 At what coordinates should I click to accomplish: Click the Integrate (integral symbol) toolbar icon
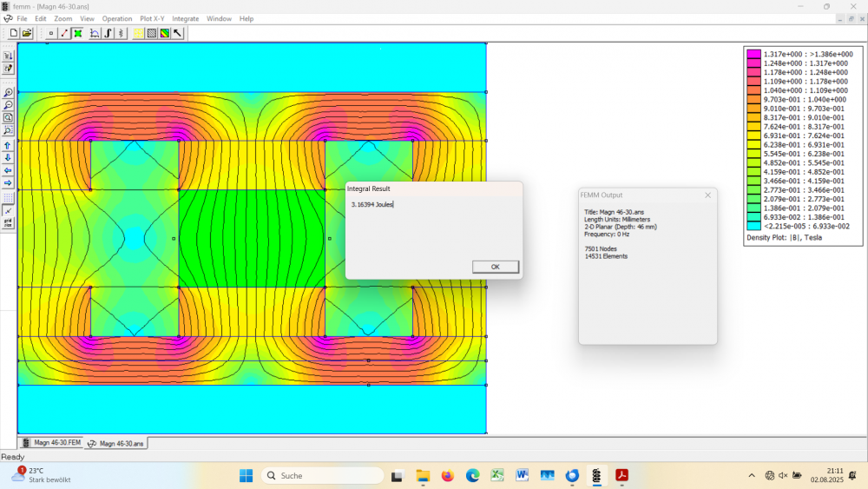coord(108,33)
